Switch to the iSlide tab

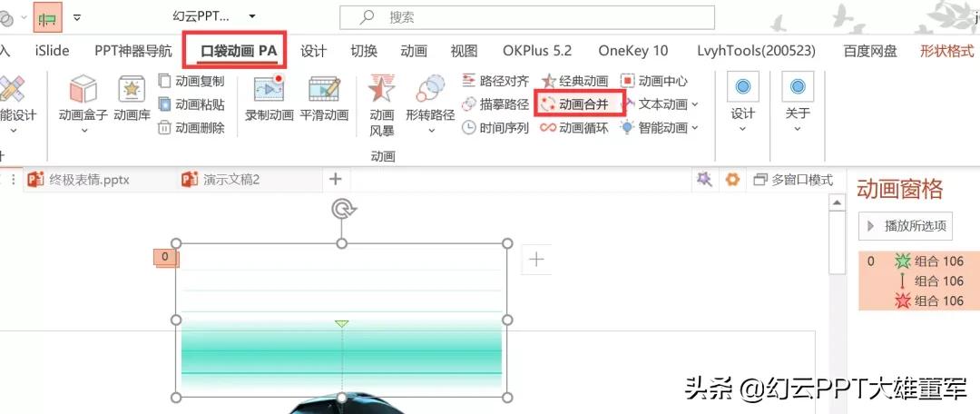tap(53, 51)
